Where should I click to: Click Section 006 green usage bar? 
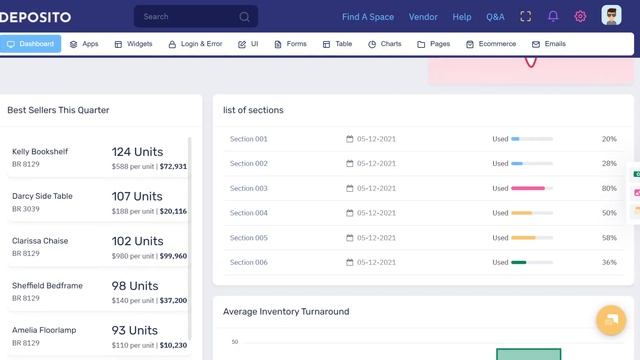click(518, 262)
